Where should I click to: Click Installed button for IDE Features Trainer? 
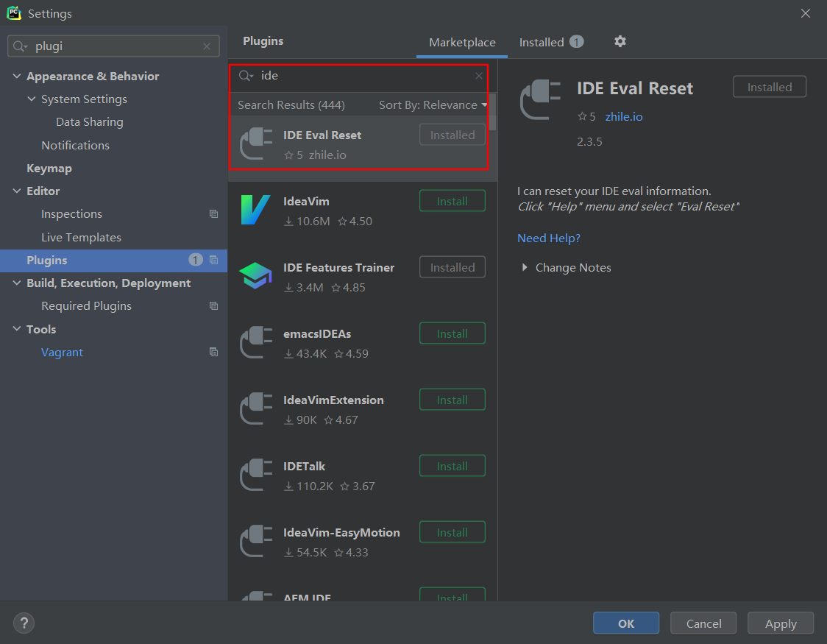[x=452, y=267]
